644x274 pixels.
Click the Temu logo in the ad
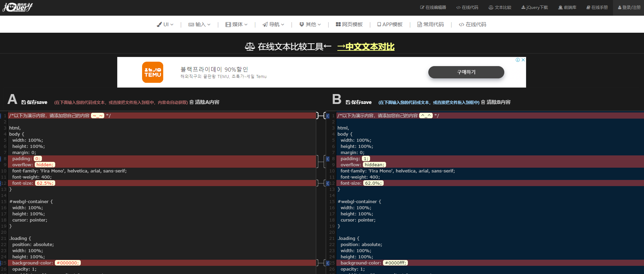(153, 72)
